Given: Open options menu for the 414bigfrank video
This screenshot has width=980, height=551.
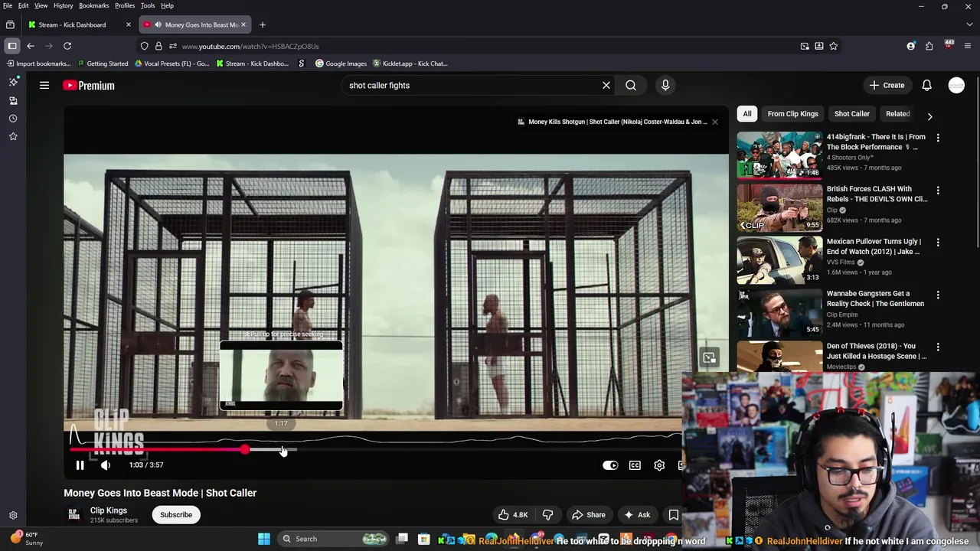Looking at the screenshot, I should point(938,138).
